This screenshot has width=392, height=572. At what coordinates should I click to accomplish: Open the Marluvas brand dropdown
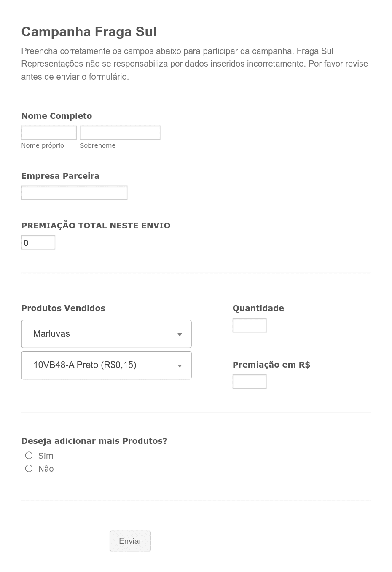tap(106, 334)
